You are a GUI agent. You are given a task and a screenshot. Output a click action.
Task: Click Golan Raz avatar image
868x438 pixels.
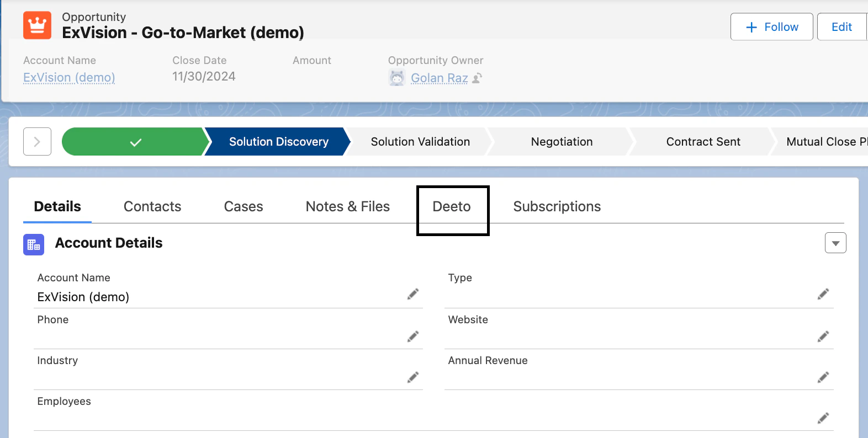397,78
